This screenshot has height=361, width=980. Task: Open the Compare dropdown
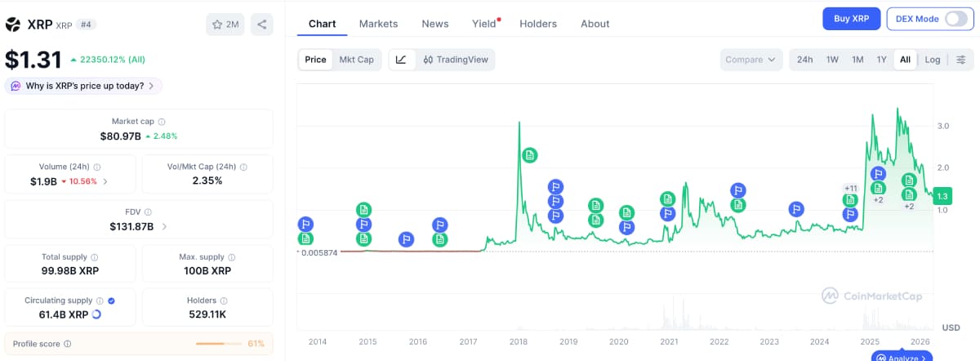[x=751, y=60]
